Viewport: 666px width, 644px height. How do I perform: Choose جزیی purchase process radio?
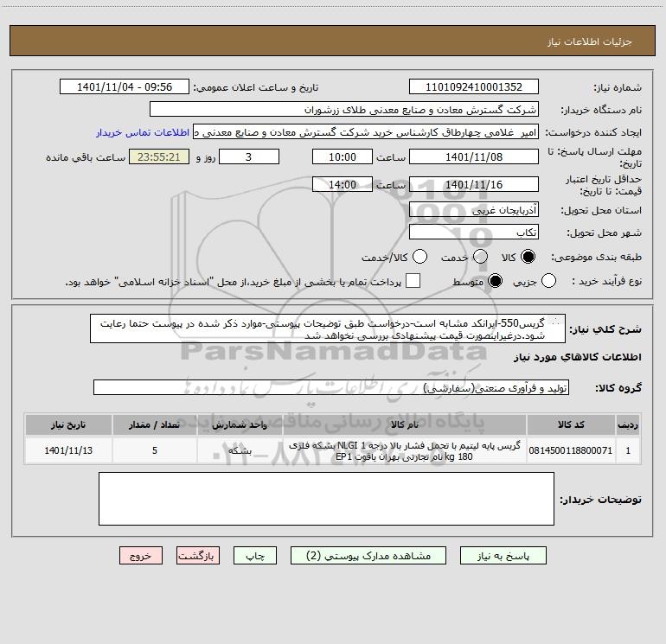548,281
